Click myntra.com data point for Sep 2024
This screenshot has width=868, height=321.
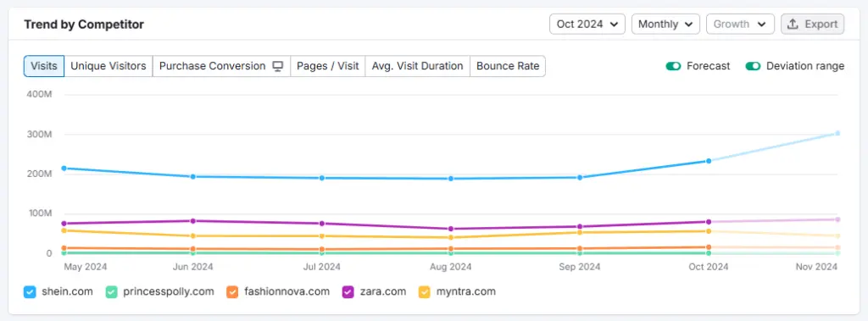click(580, 232)
